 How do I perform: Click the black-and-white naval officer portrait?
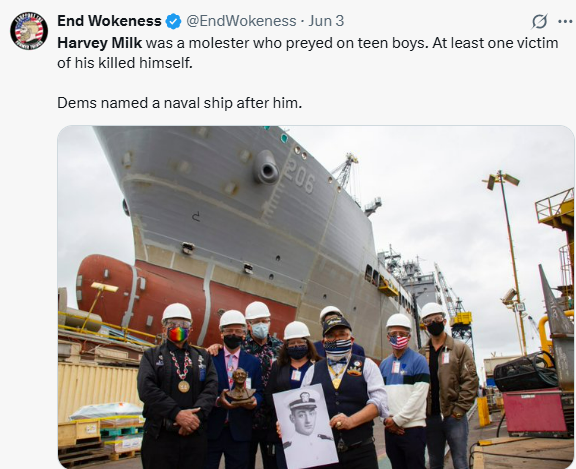pyautogui.click(x=306, y=426)
